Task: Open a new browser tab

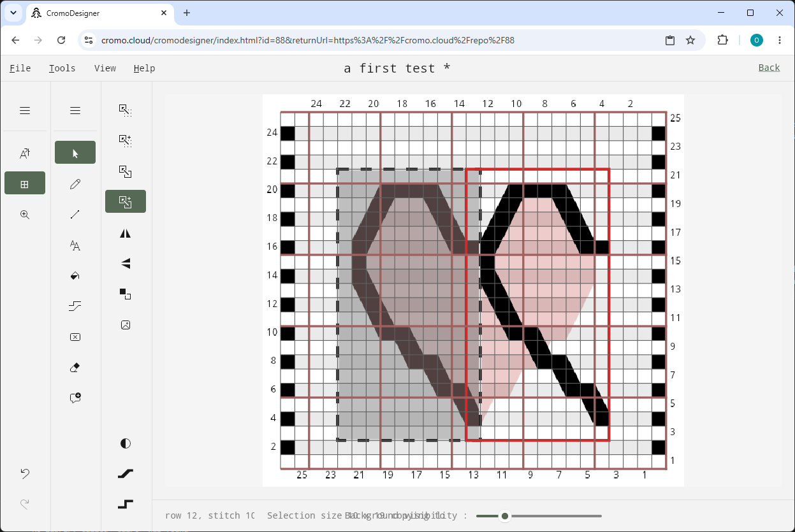Action: tap(187, 13)
